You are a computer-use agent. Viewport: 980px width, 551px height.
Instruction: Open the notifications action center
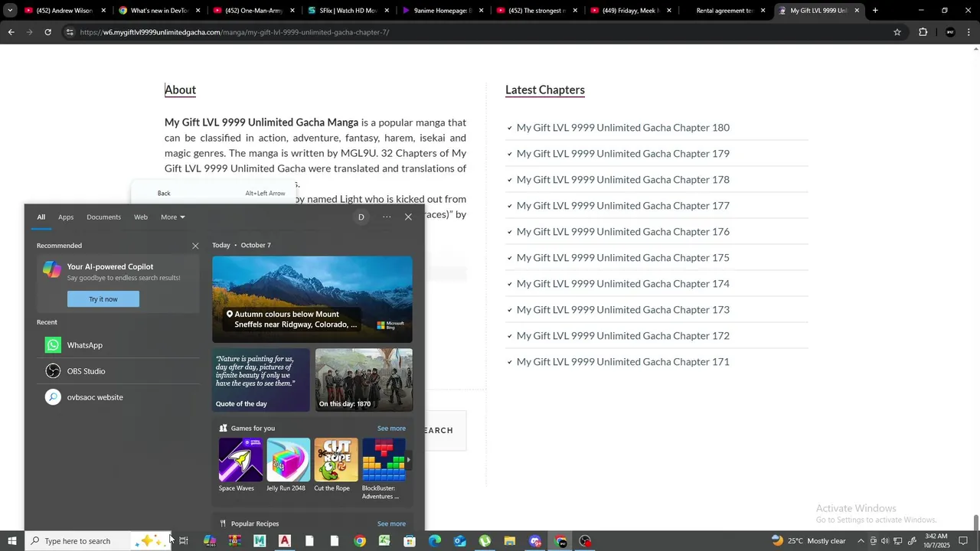(x=963, y=541)
